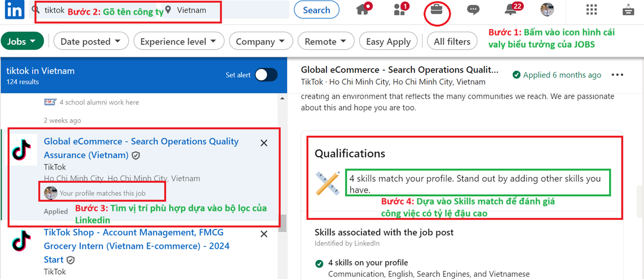Open the apps grid icon
Image resolution: width=644 pixels, height=279 pixels.
coord(591,10)
